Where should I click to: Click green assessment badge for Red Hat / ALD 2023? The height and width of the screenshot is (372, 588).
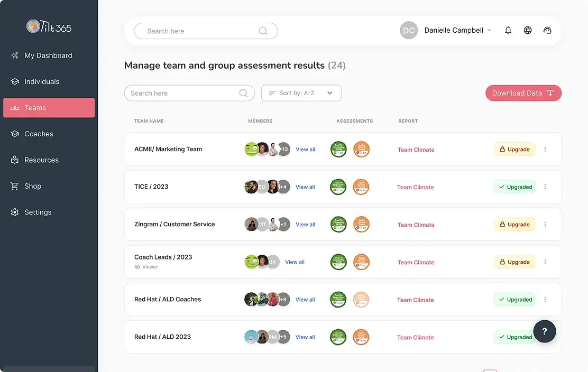click(338, 337)
